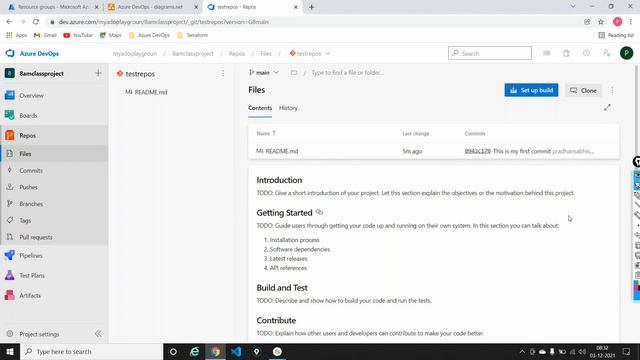Click the repository root folder icon
Image resolution: width=640 pixels, height=360 pixels.
[293, 73]
